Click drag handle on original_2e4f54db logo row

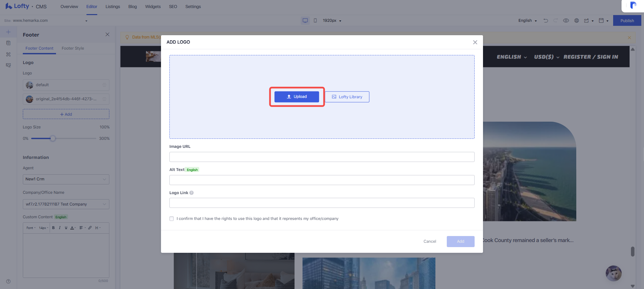tap(104, 99)
